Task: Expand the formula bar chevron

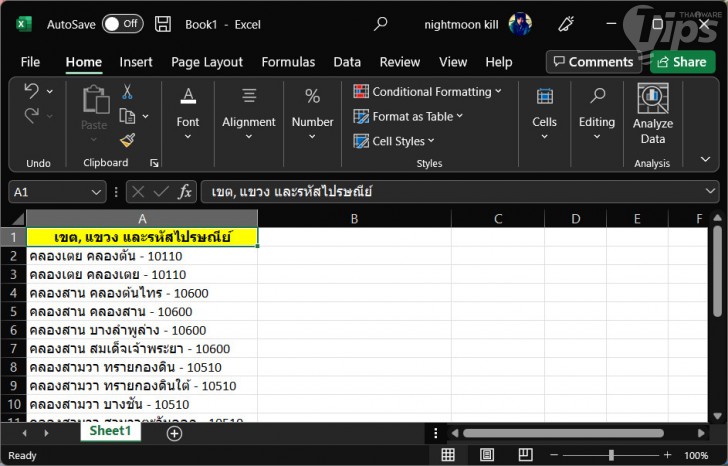Action: click(x=710, y=191)
